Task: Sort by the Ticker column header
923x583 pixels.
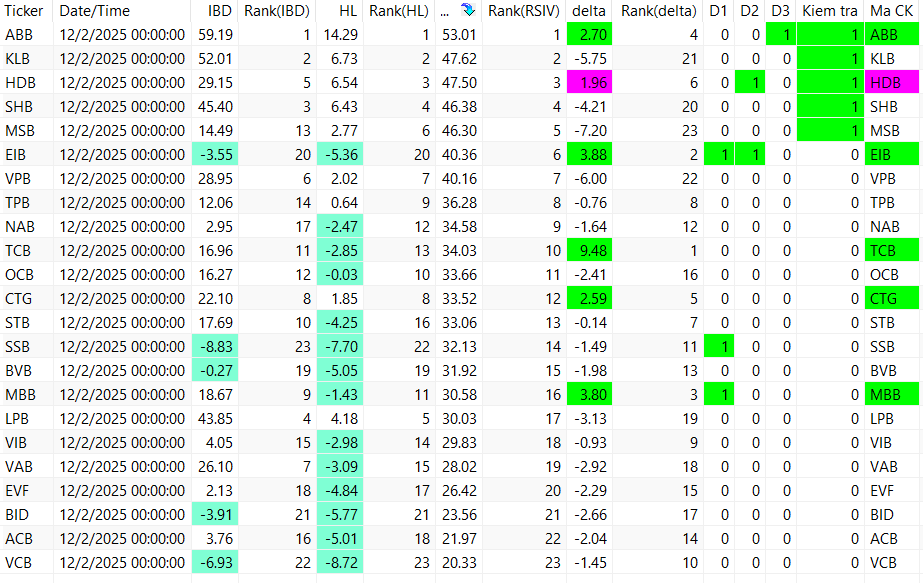Action: (24, 11)
